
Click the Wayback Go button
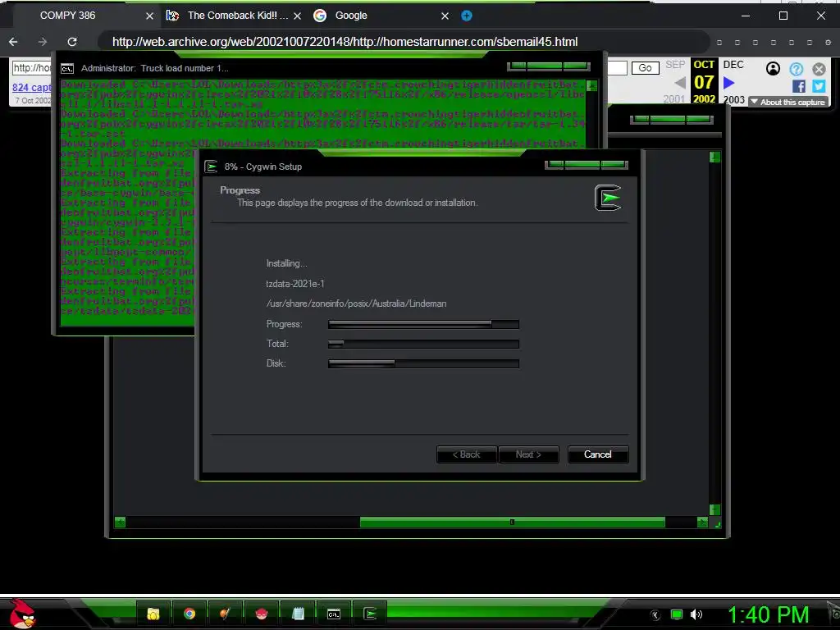point(645,68)
